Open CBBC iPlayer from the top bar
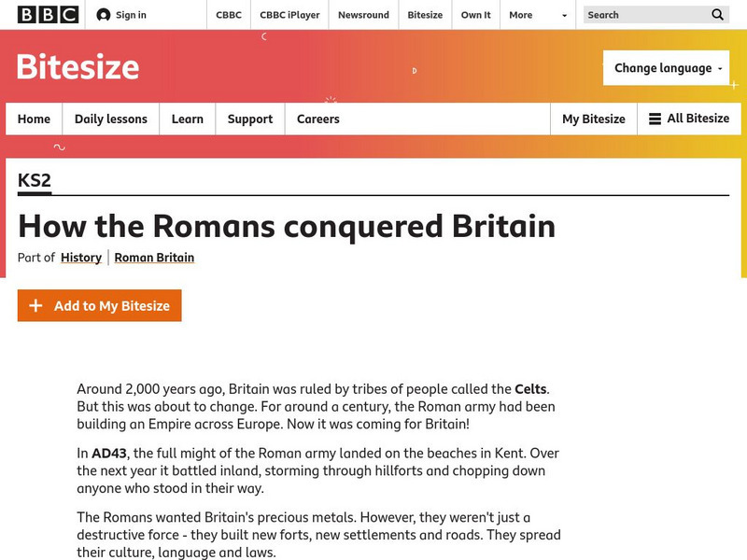 [289, 15]
